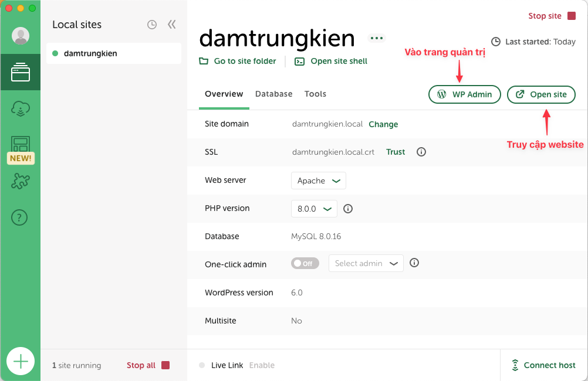Enable the Live Link
Image resolution: width=588 pixels, height=381 pixels.
pos(262,365)
